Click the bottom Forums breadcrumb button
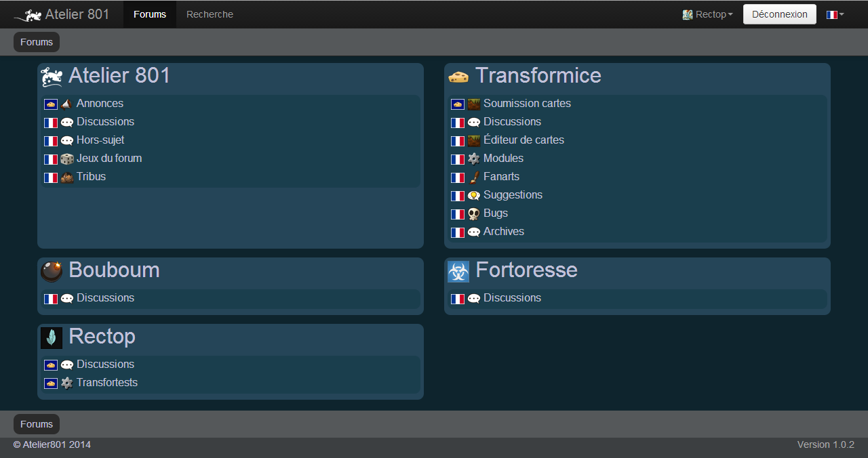 click(x=37, y=424)
